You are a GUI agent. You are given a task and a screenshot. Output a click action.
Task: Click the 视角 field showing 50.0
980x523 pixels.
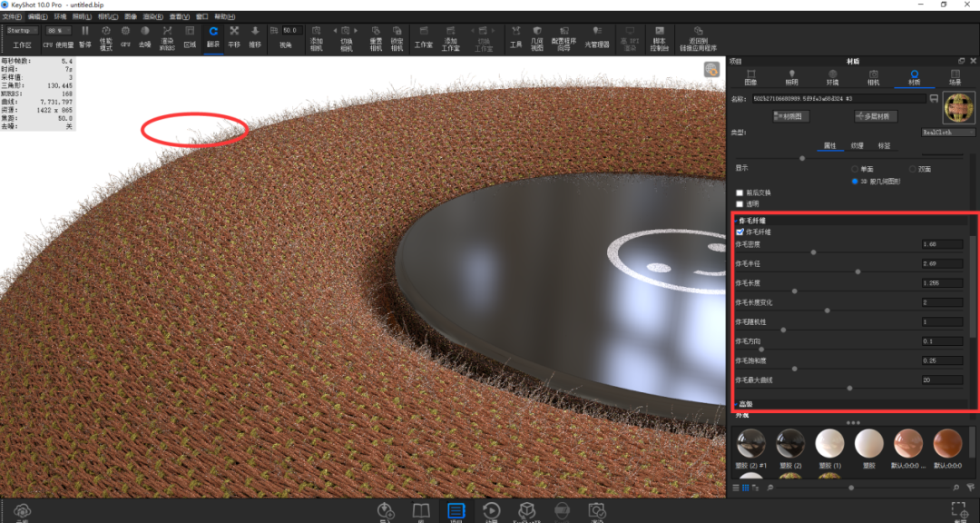pos(291,30)
